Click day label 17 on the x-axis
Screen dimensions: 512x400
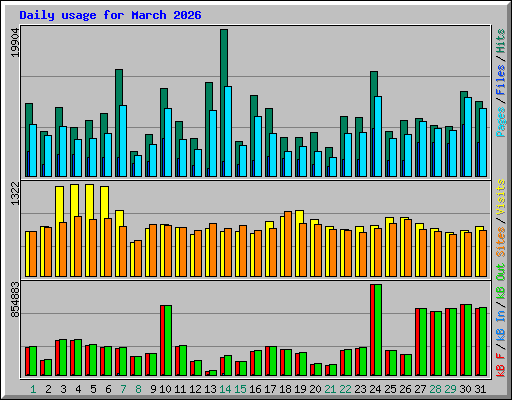pos(270,389)
